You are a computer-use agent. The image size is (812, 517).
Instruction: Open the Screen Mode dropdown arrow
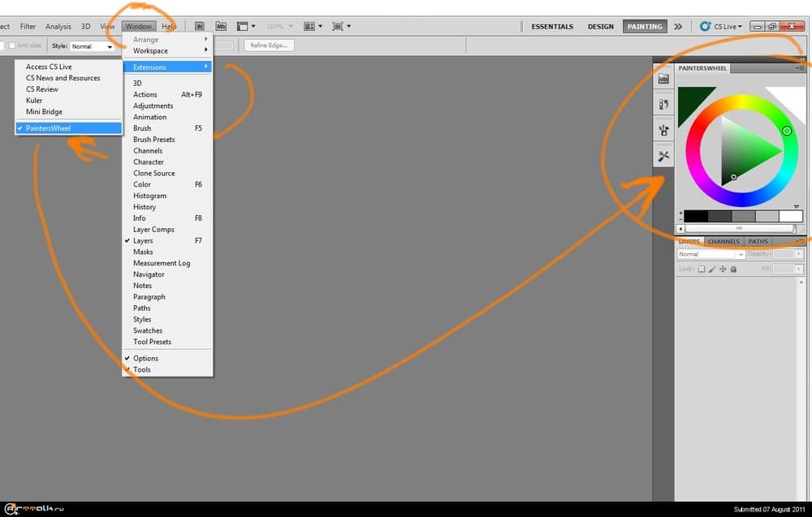348,27
